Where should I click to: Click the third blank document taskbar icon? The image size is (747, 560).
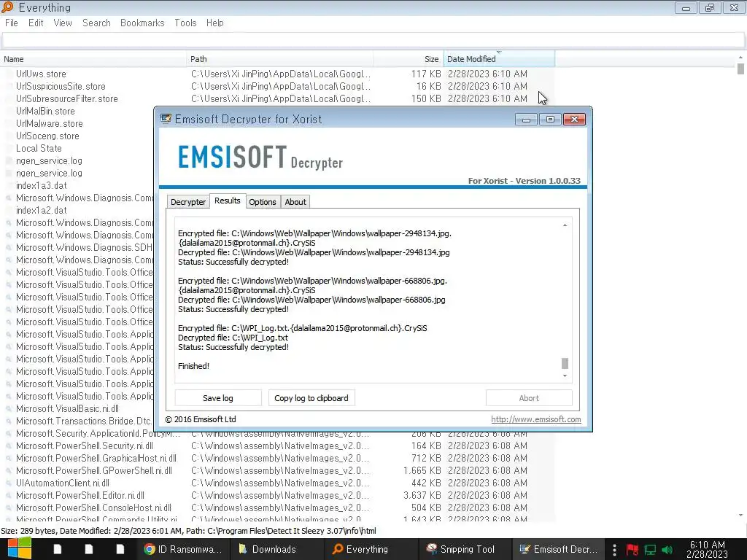pyautogui.click(x=120, y=549)
